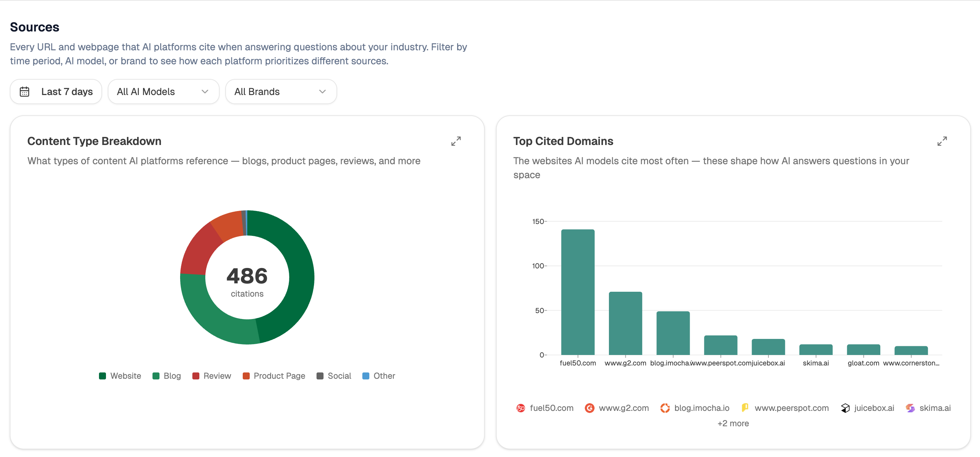The width and height of the screenshot is (980, 457).
Task: Click the Top Cited Domains title
Action: coord(563,141)
